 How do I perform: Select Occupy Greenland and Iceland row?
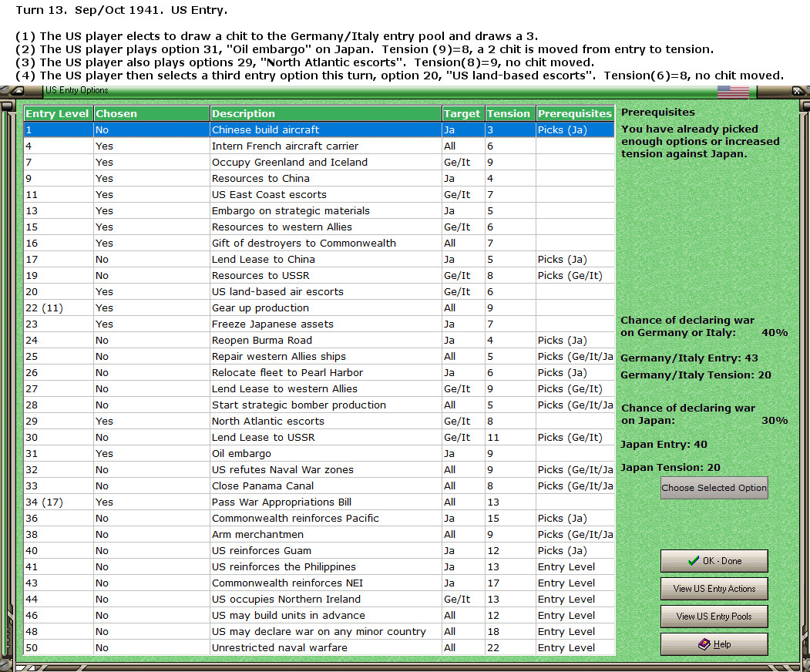(x=319, y=162)
